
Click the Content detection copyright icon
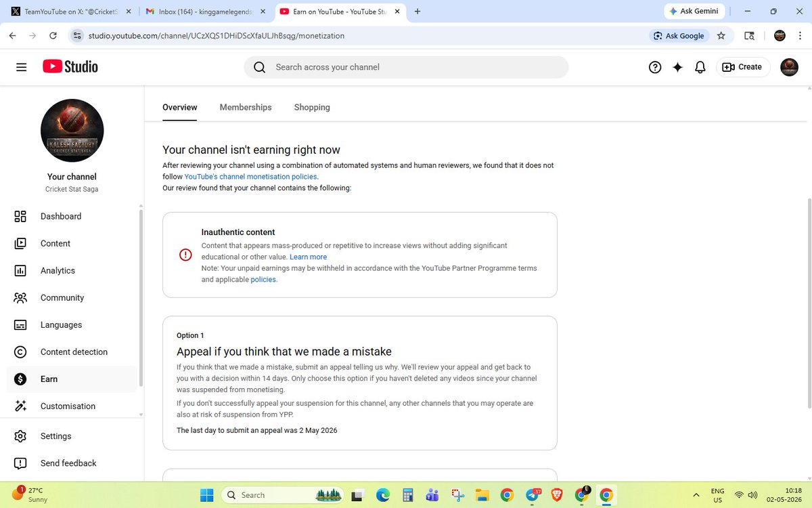click(x=20, y=352)
